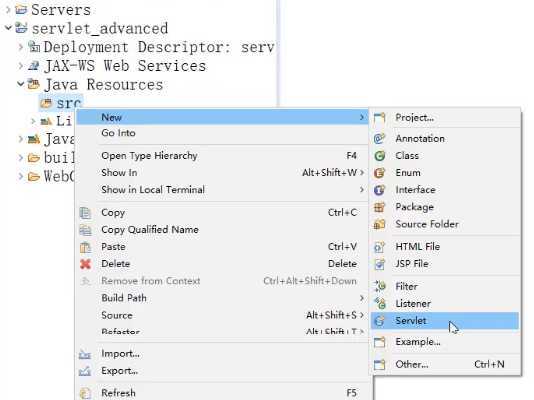Open Show in Local Terminal submenu
This screenshot has width=534, height=400.
pos(222,190)
